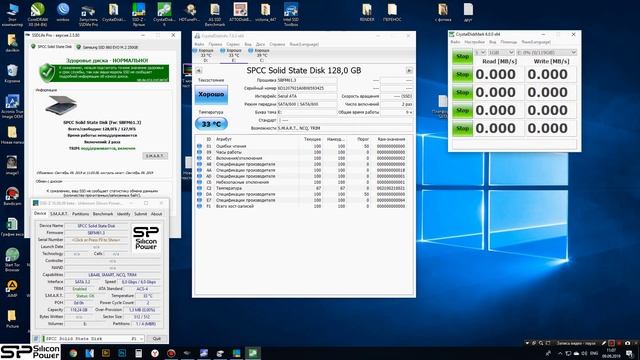Click the Silicon Power logo in SSD-Z
Viewport: 640px width, 360px height.
(x=146, y=238)
